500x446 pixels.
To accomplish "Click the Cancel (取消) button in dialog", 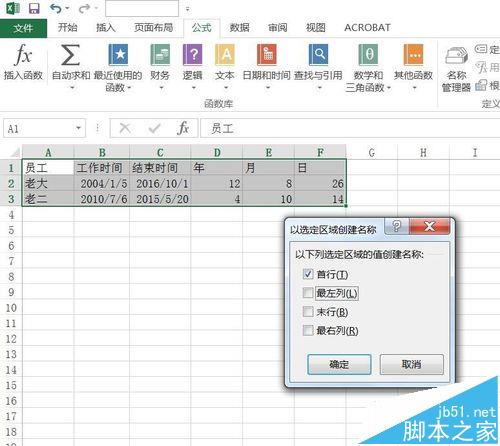I will pos(412,364).
